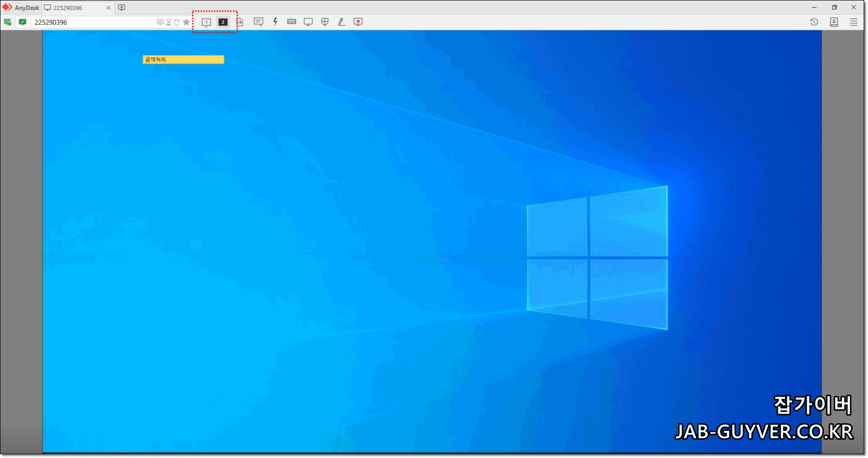Add the address to favorites star
868x458 pixels.
(186, 22)
